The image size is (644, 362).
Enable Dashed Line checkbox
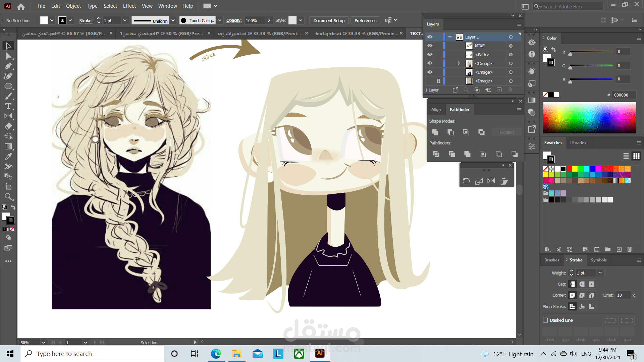pyautogui.click(x=545, y=320)
